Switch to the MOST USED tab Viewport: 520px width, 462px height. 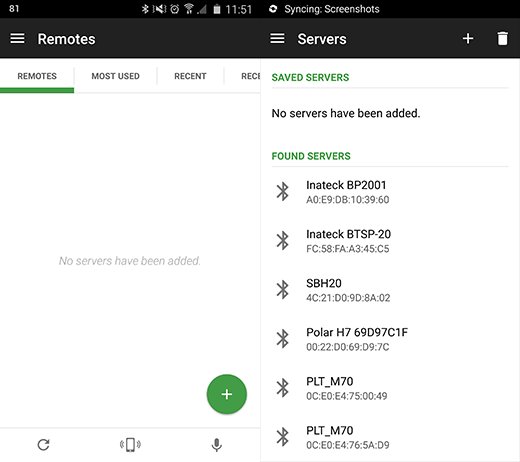point(115,76)
